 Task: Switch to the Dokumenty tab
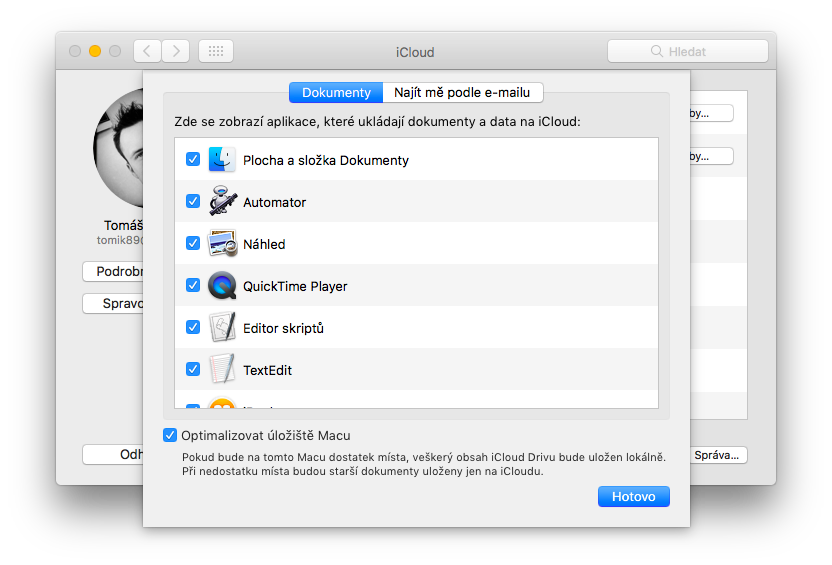pyautogui.click(x=336, y=93)
